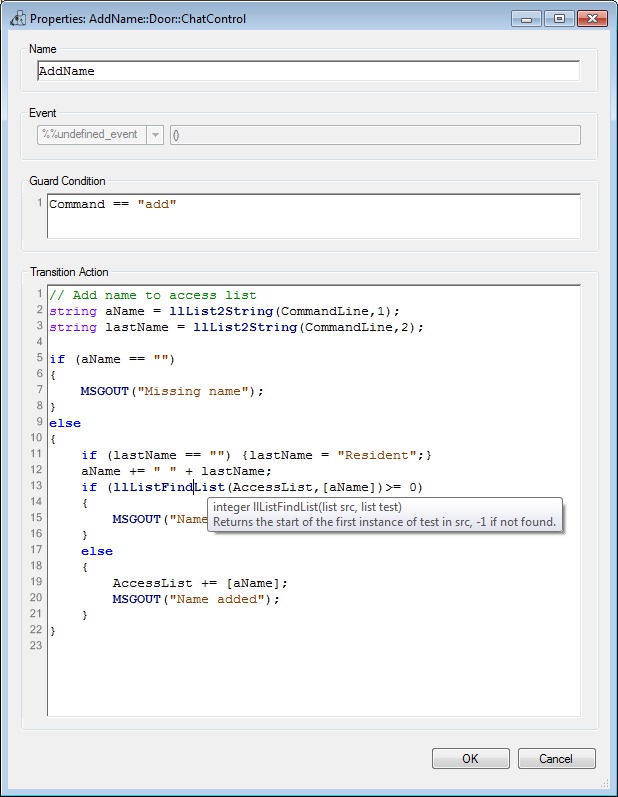Click the line starting 'string lastName ='
The height and width of the screenshot is (797, 618).
tap(236, 327)
